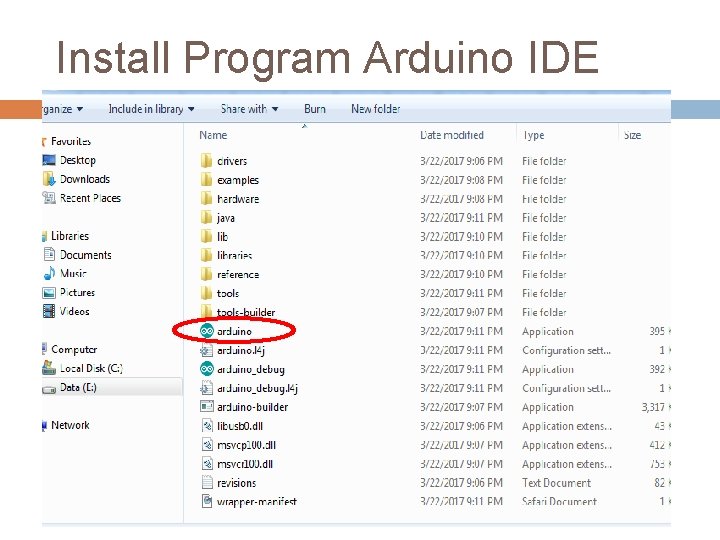Create a New folder

tap(376, 109)
